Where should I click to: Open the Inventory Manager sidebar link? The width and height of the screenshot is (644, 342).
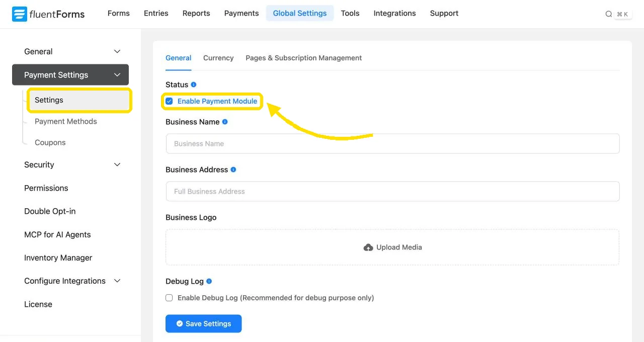coord(58,258)
